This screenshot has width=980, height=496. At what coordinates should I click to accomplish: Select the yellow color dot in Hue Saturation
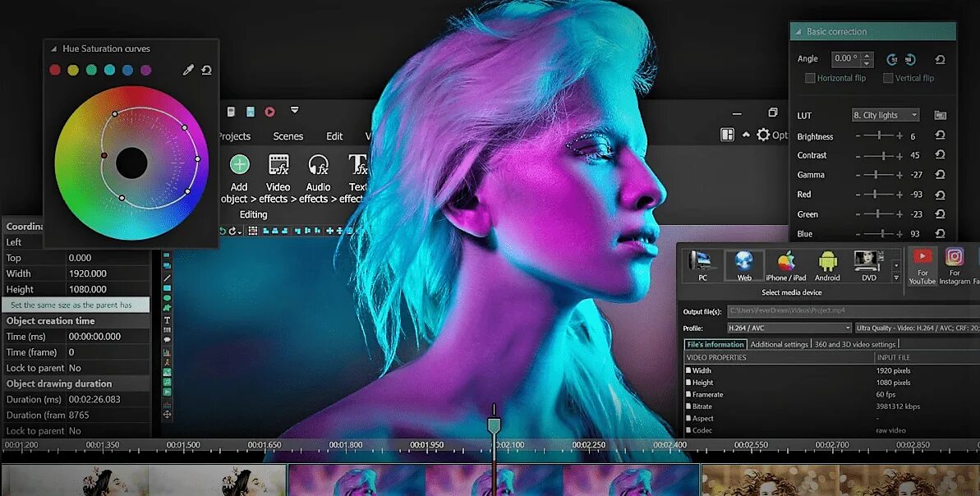pyautogui.click(x=73, y=70)
